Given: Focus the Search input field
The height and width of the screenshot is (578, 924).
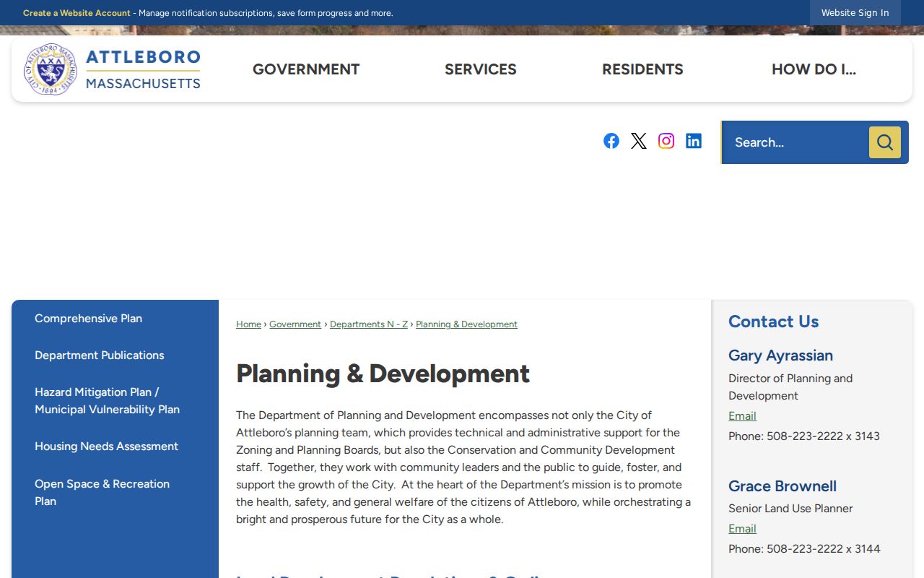Looking at the screenshot, I should point(796,142).
